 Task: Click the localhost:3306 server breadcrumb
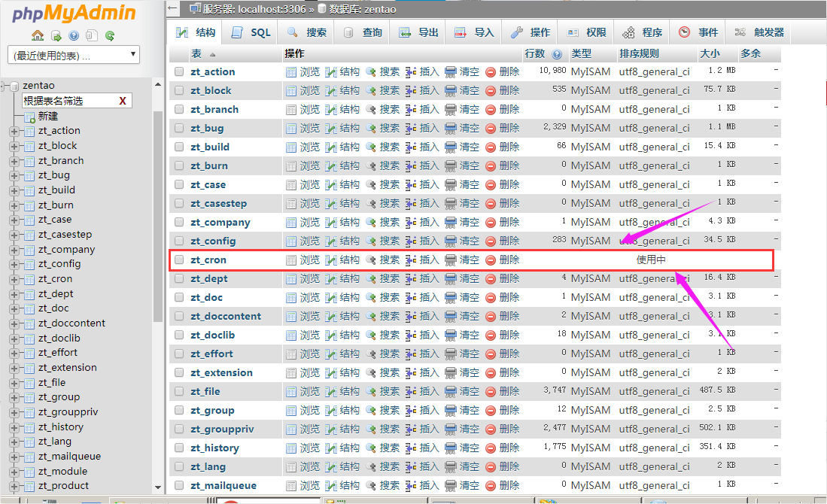[254, 9]
